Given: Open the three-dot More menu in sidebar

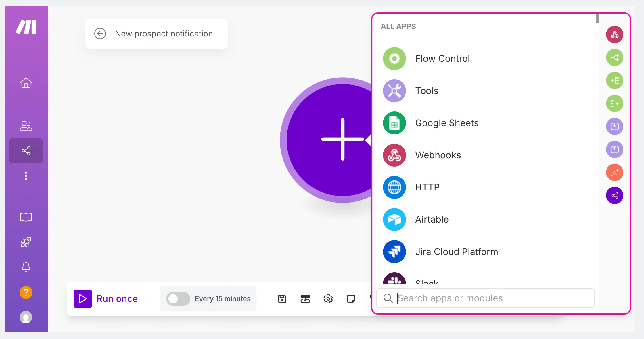Looking at the screenshot, I should click(x=26, y=176).
